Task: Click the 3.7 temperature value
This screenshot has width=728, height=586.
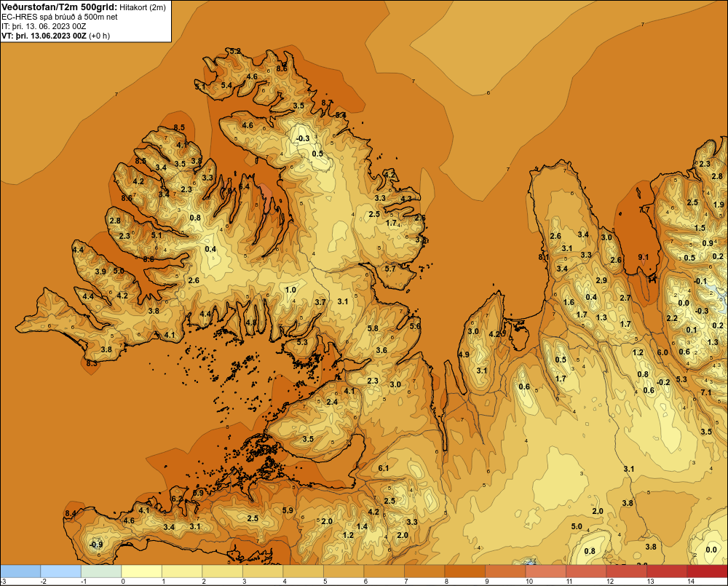Action: (x=320, y=302)
